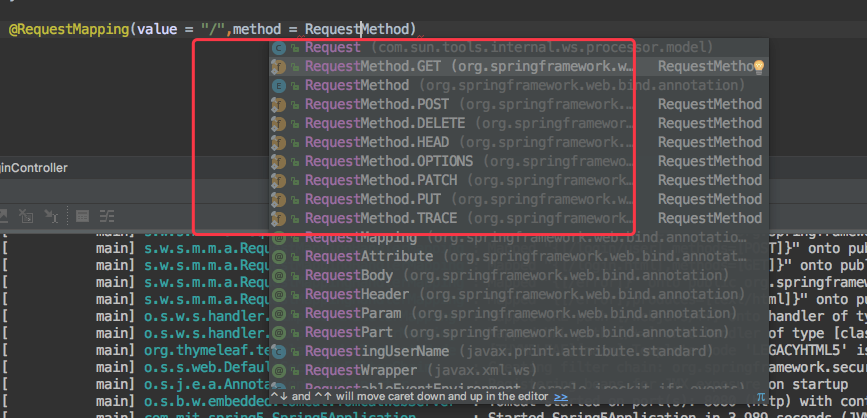Click the o.s.j.e.a.Annota console log entry

206,385
